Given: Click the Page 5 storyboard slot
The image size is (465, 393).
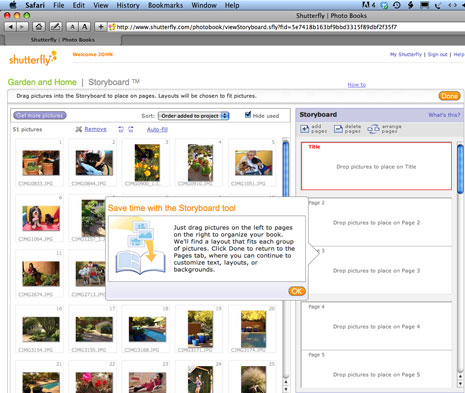Looking at the screenshot, I should [x=376, y=369].
